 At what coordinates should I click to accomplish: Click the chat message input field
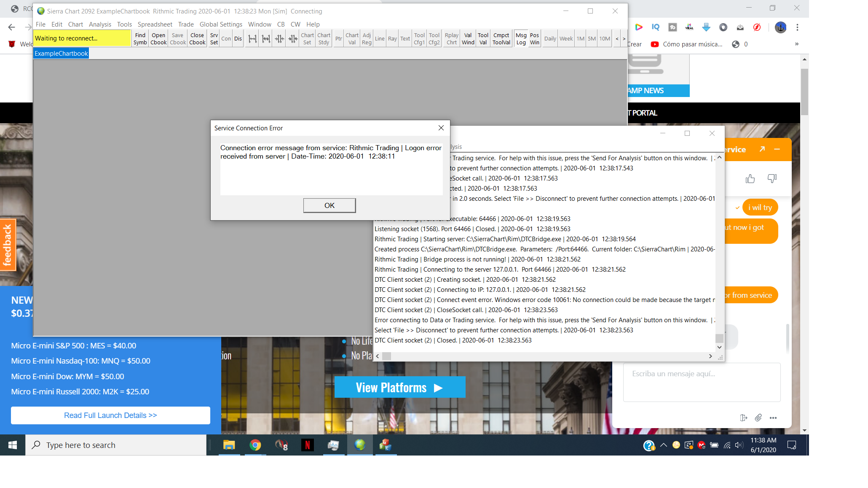(x=701, y=382)
